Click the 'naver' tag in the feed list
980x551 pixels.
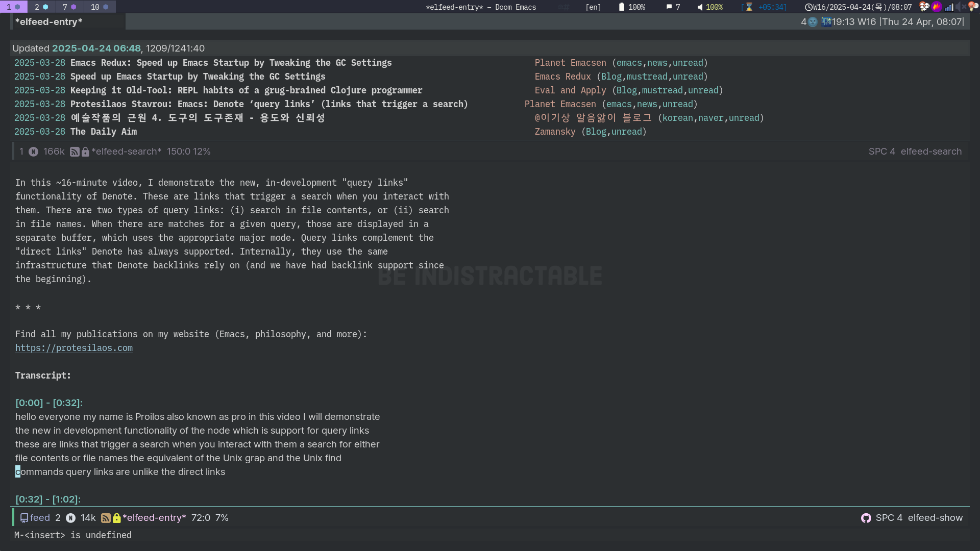click(710, 118)
